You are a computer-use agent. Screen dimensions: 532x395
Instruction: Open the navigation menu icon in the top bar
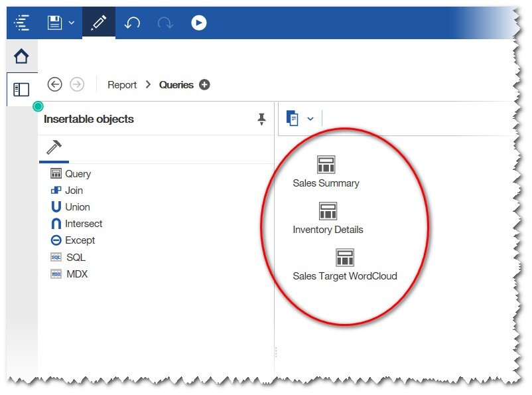(x=21, y=23)
